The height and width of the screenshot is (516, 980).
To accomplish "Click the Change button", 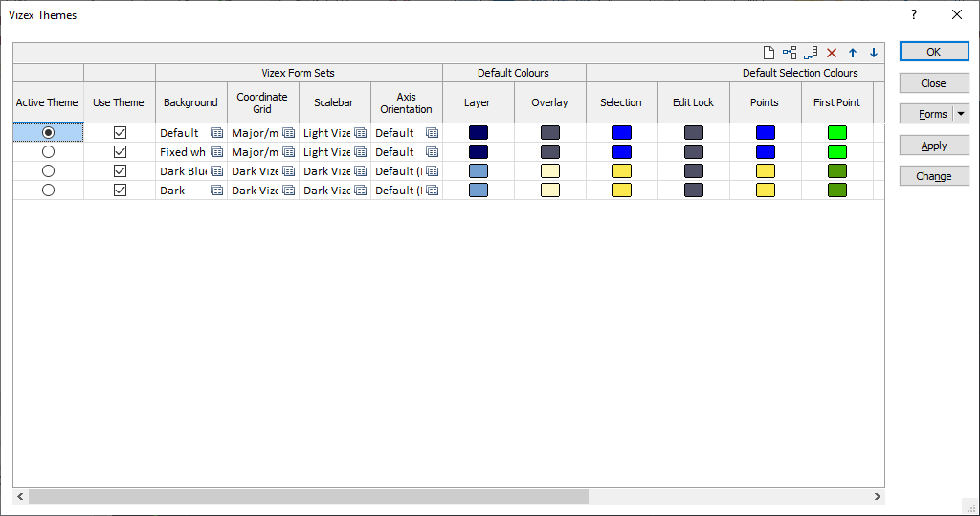I will click(x=934, y=176).
